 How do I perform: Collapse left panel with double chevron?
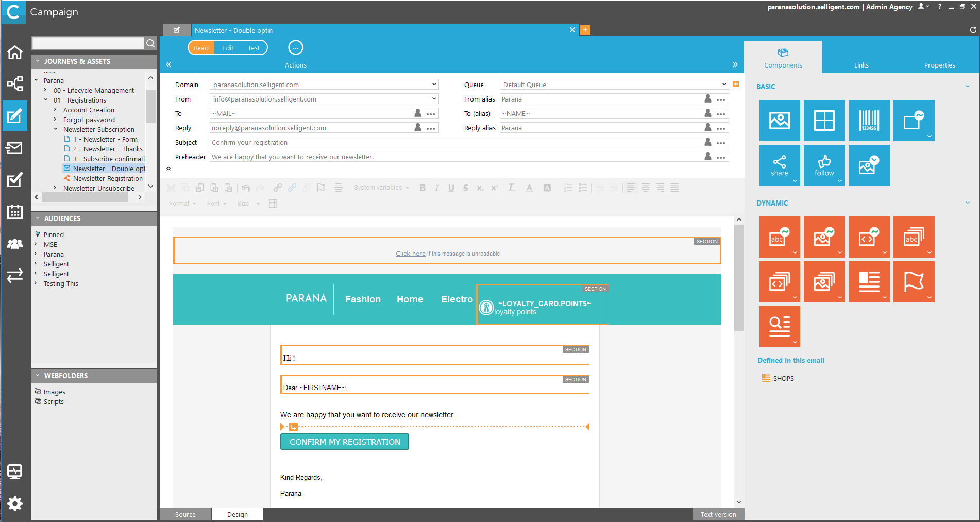coord(168,64)
